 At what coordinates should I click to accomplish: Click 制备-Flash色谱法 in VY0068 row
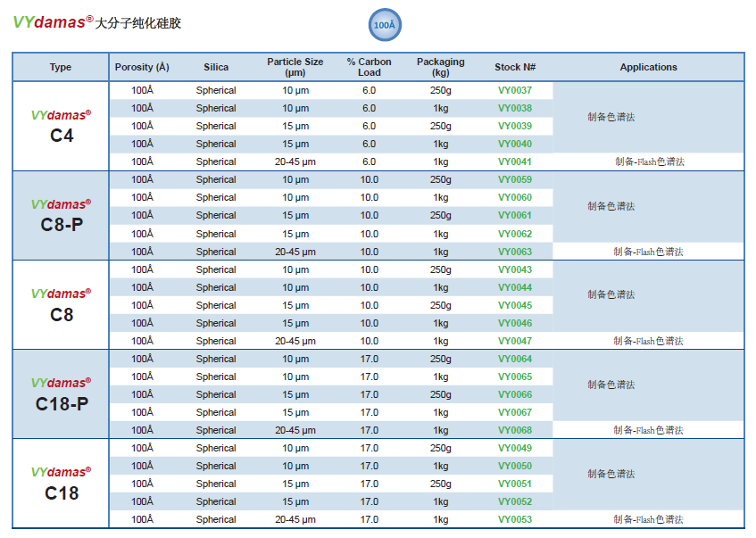(x=648, y=430)
